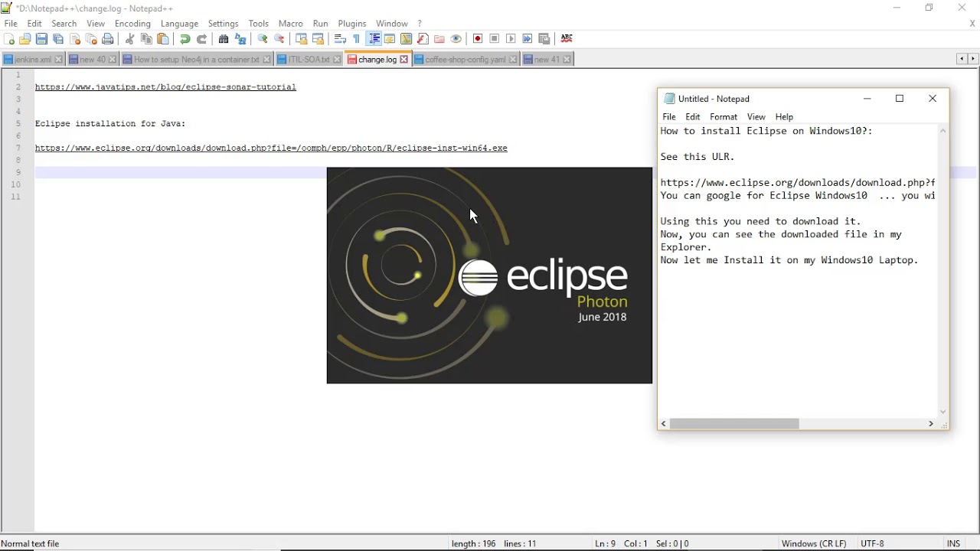Image resolution: width=980 pixels, height=551 pixels.
Task: Click the Open file toolbar icon
Action: pos(25,39)
